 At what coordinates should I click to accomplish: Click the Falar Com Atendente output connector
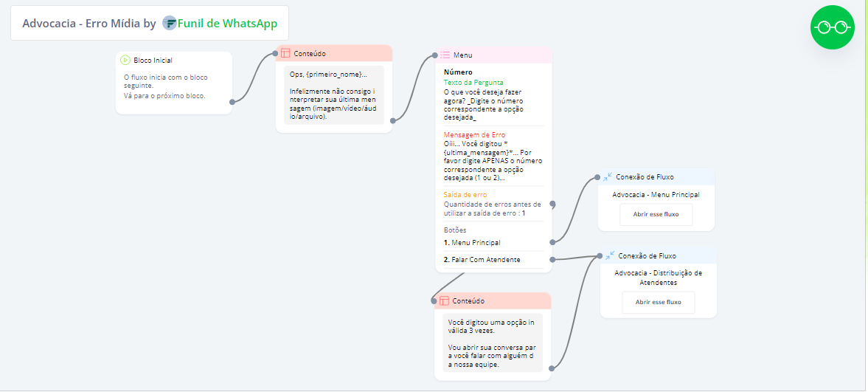point(552,259)
